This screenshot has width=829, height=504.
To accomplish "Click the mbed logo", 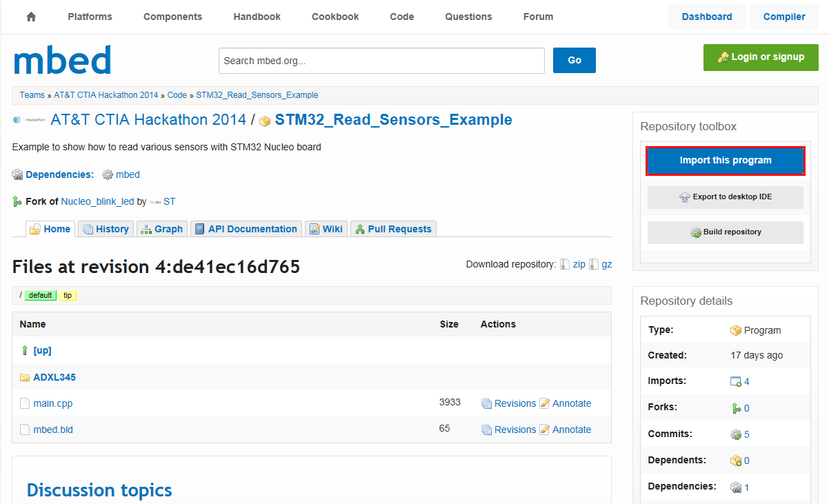I will coord(62,61).
